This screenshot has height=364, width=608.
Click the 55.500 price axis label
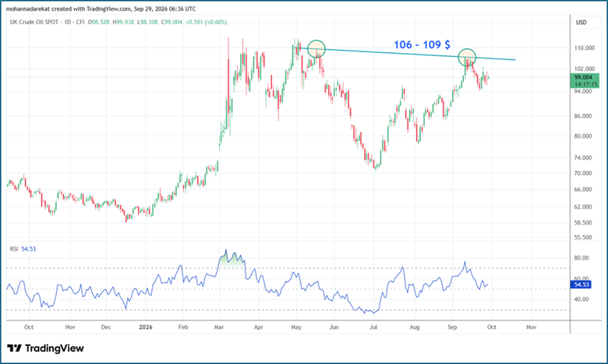(x=583, y=237)
